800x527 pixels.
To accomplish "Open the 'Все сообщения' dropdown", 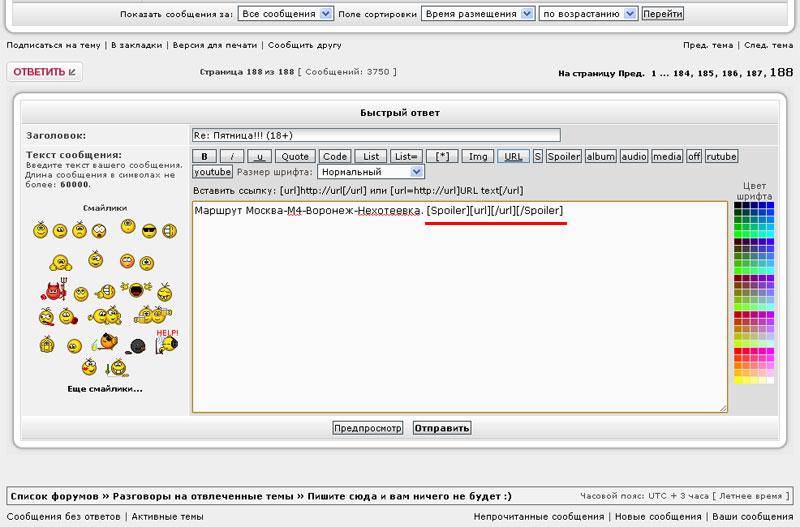I will (x=285, y=14).
